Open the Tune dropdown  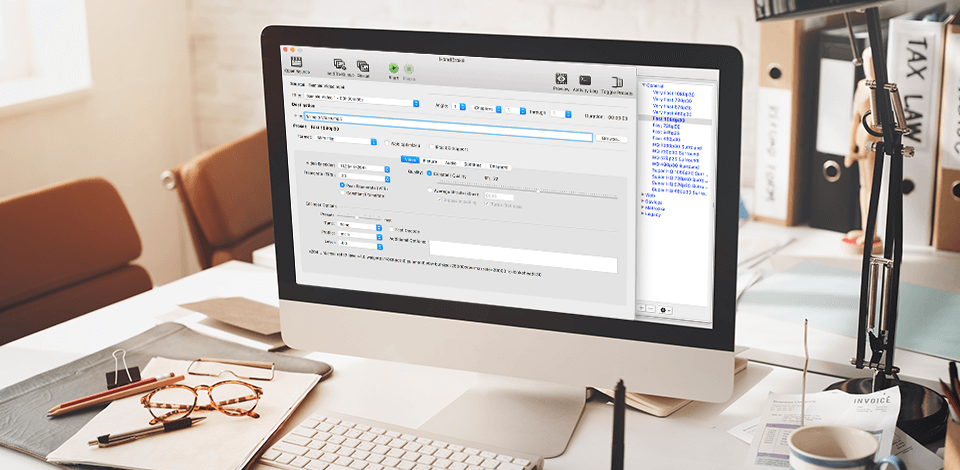361,225
